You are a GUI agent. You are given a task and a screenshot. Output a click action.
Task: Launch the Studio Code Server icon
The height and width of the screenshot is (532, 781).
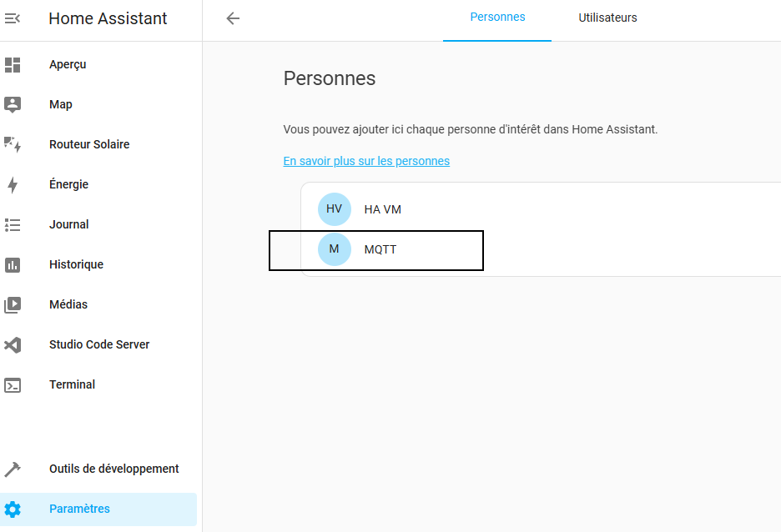pyautogui.click(x=13, y=345)
